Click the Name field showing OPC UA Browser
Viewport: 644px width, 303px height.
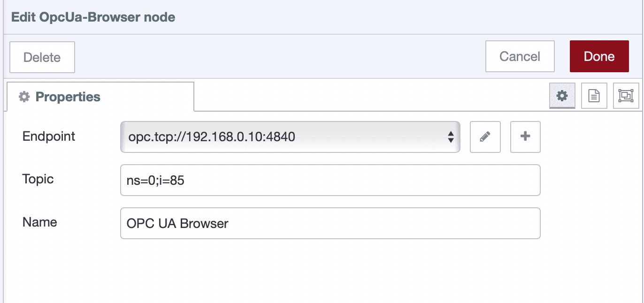pyautogui.click(x=330, y=223)
